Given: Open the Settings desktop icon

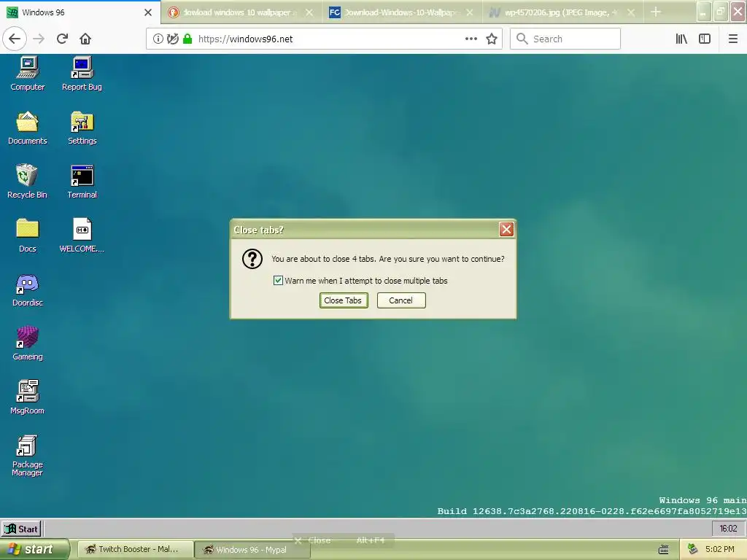Looking at the screenshot, I should click(82, 128).
